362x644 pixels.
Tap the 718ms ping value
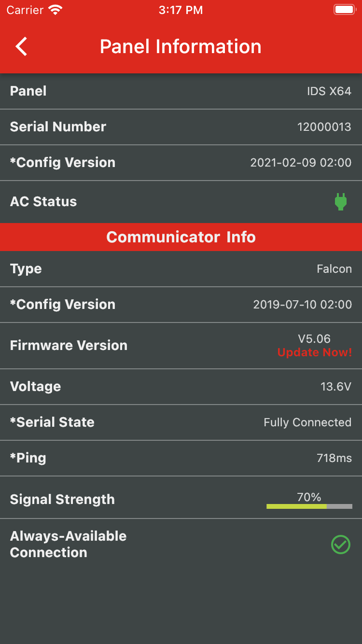coord(334,458)
